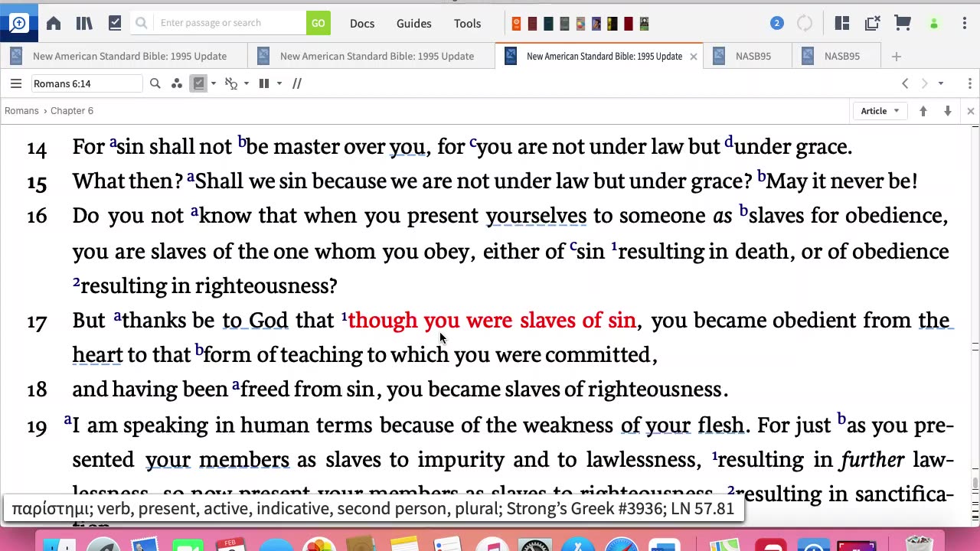This screenshot has width=980, height=551.
Task: Click the sync status circular arrows
Action: point(805,23)
